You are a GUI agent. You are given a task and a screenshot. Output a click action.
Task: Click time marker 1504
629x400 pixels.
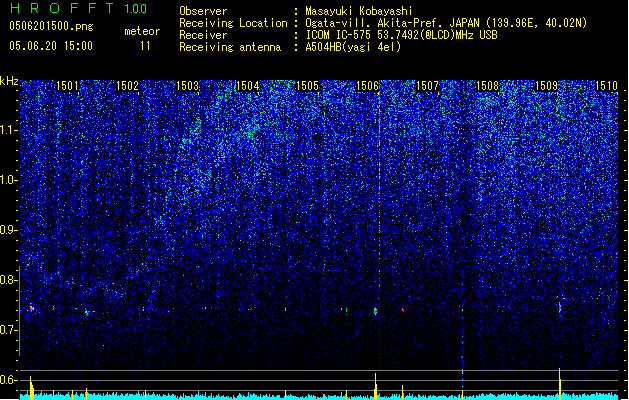tap(248, 85)
